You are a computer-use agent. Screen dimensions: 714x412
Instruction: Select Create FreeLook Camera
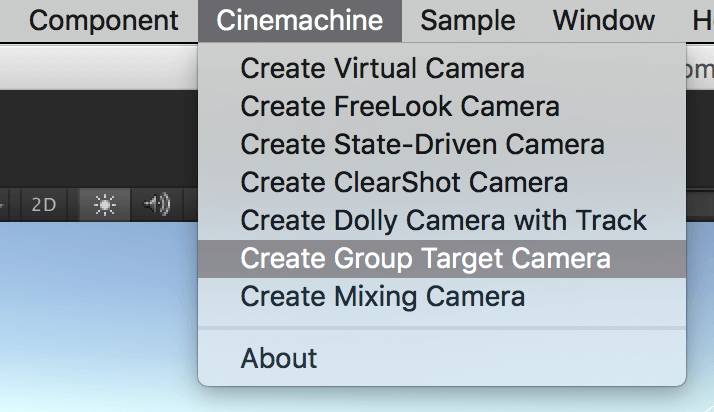(400, 106)
